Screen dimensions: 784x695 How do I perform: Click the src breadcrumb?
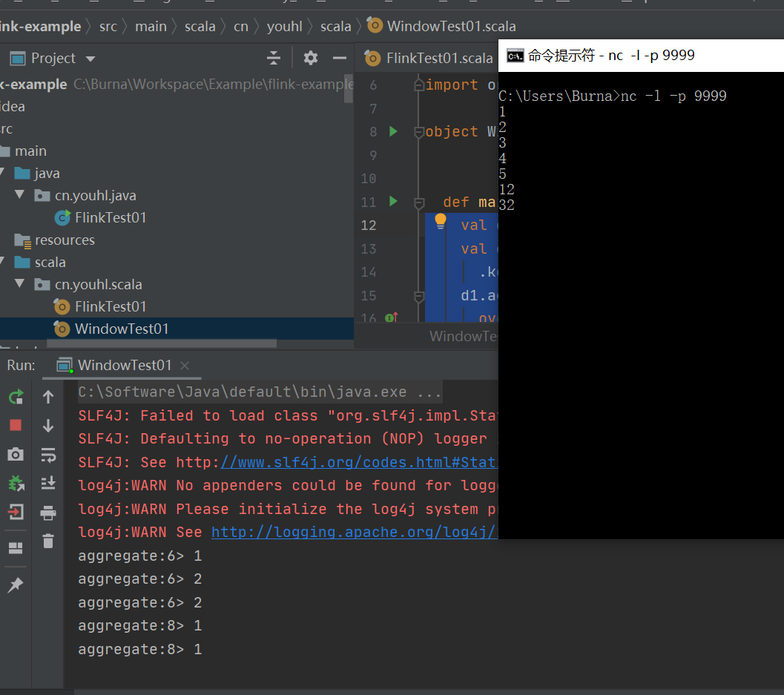click(x=108, y=26)
